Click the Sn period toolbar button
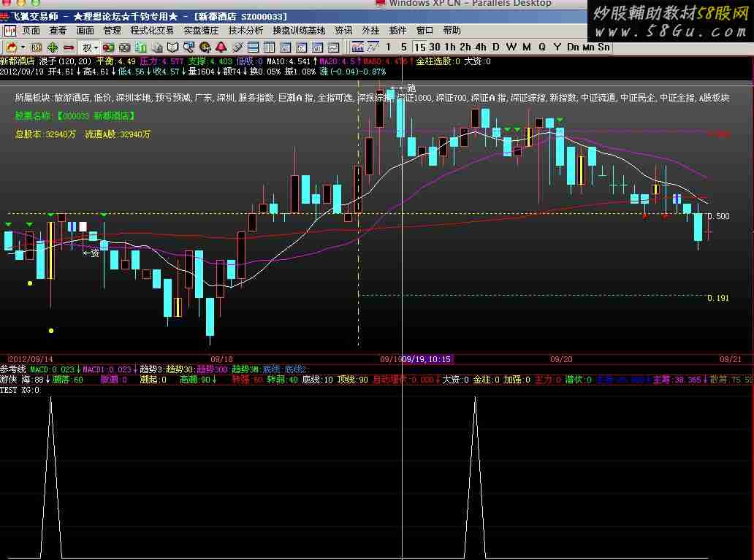This screenshot has height=560, width=754. 603,47
